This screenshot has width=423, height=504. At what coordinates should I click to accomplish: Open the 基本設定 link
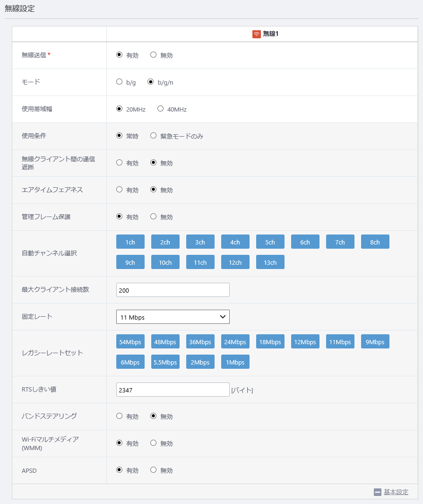pos(396,492)
